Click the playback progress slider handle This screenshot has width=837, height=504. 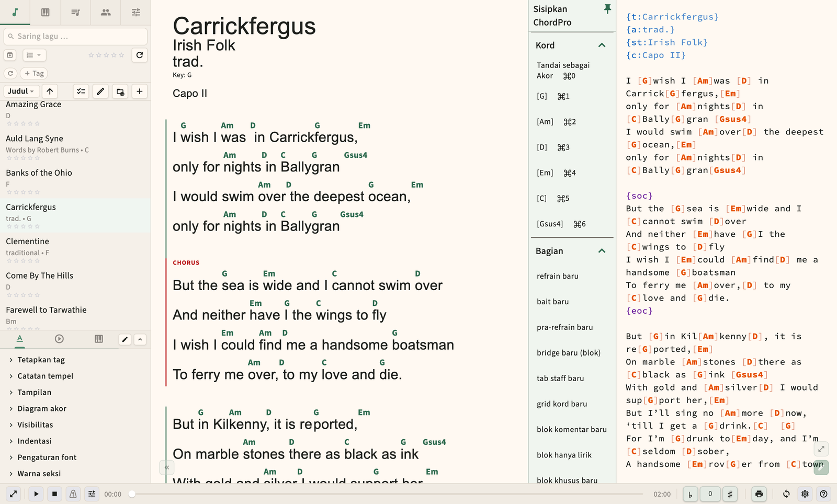pos(132,494)
